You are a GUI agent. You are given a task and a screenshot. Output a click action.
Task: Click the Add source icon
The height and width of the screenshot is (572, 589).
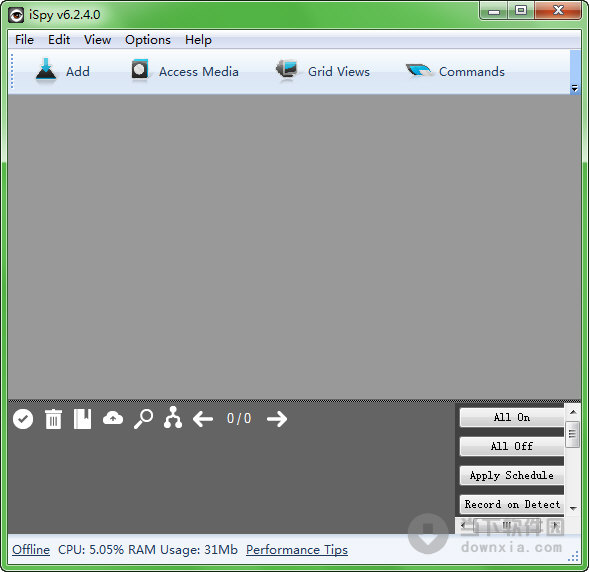click(x=46, y=70)
